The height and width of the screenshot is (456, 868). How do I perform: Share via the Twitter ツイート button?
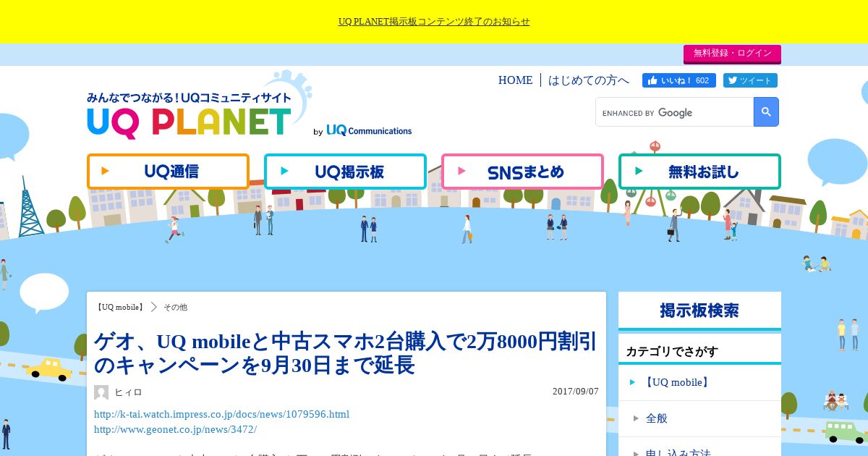750,80
